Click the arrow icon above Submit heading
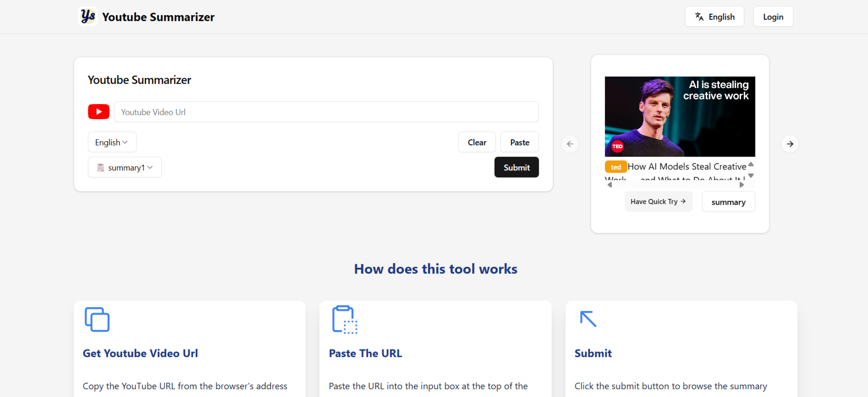The image size is (868, 397). (588, 319)
